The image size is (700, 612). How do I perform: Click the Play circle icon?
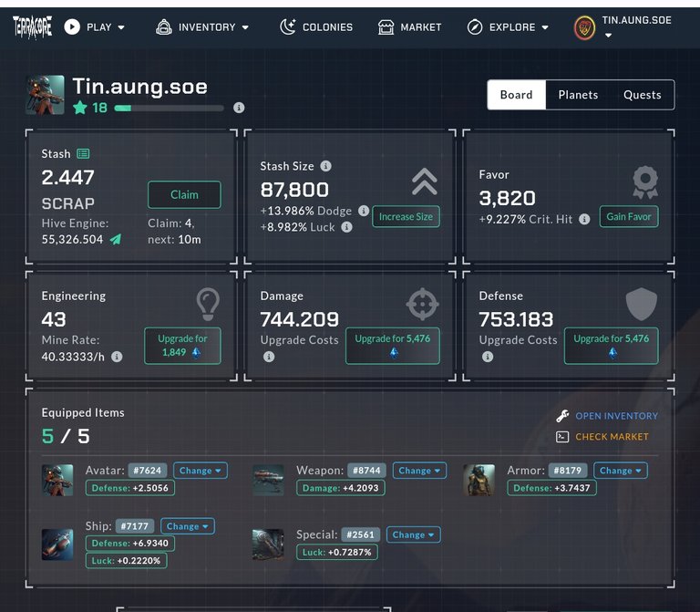click(x=72, y=26)
